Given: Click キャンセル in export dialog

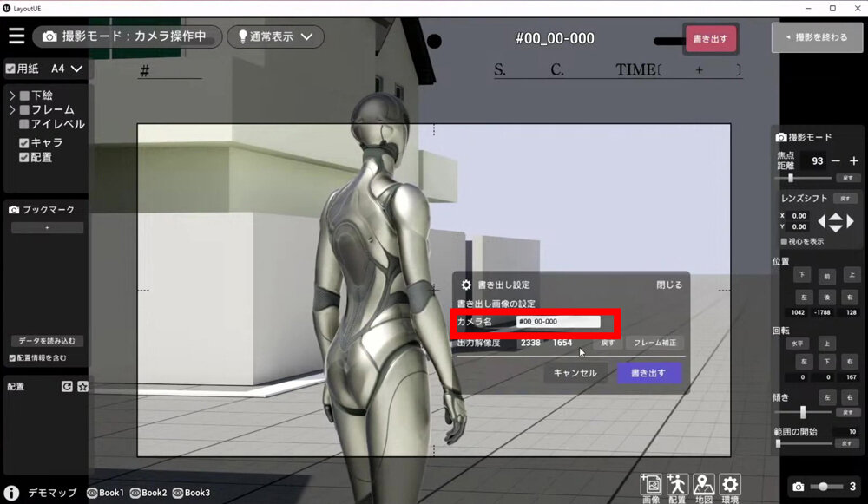Looking at the screenshot, I should (x=575, y=373).
